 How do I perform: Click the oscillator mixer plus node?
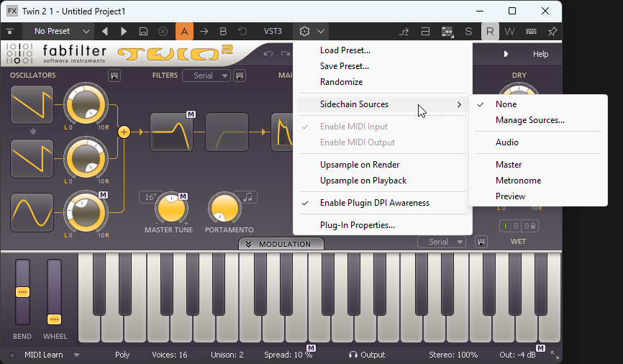(x=124, y=132)
